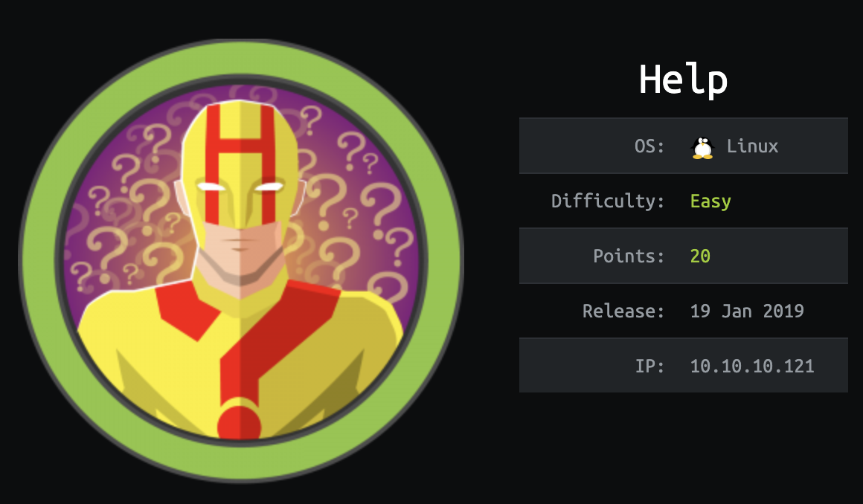Click the red circle dot under question mark
This screenshot has width=863, height=504.
(239, 424)
